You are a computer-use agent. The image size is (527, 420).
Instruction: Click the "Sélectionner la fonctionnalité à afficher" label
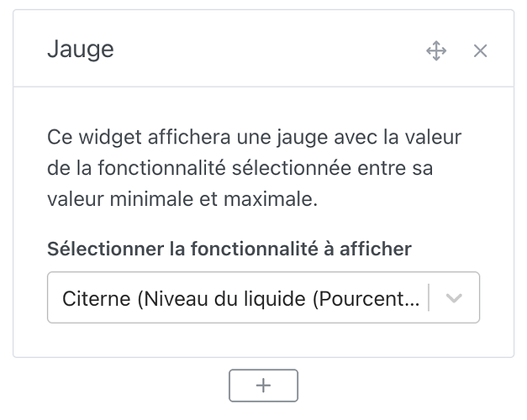point(229,249)
